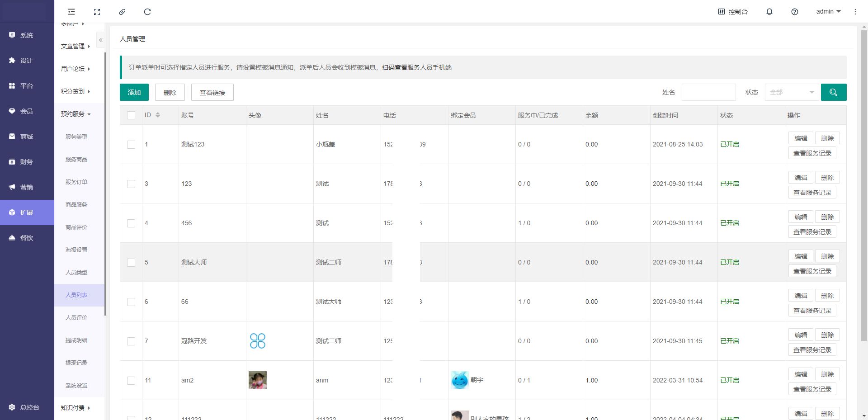Go to 商城 in main sidebar
The height and width of the screenshot is (420, 868).
point(27,137)
